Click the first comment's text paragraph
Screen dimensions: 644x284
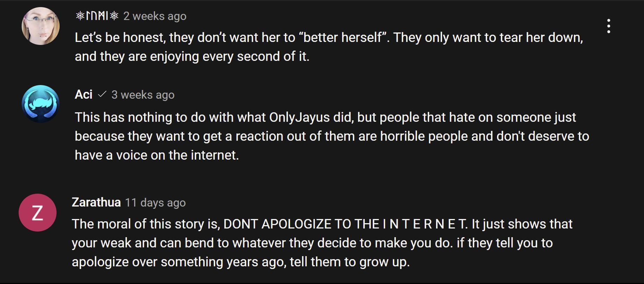[x=315, y=46]
